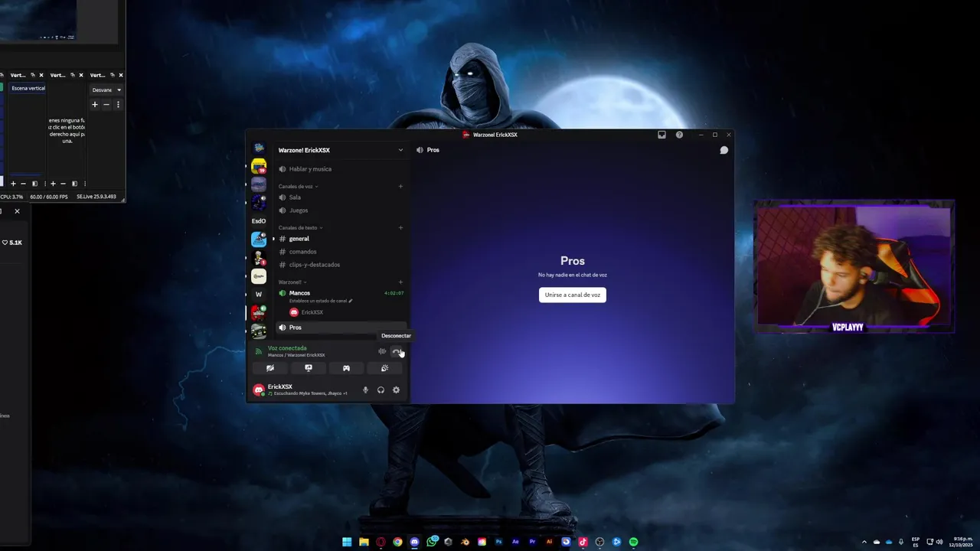
Task: Open the EsdO server in server list
Action: click(259, 221)
